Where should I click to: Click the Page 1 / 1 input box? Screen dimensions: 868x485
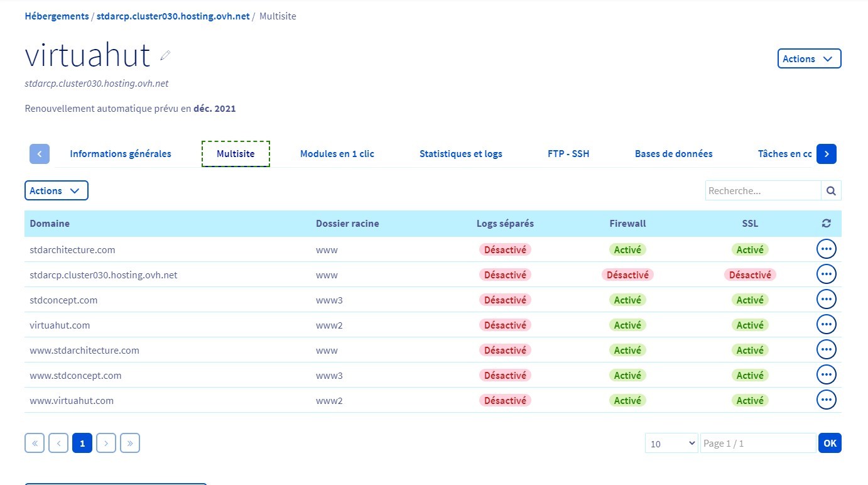(757, 444)
